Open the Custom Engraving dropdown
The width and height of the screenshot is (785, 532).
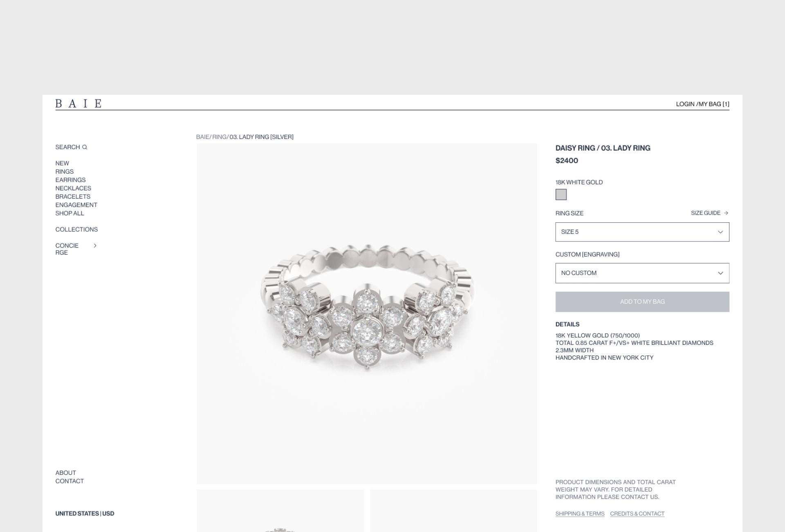642,273
